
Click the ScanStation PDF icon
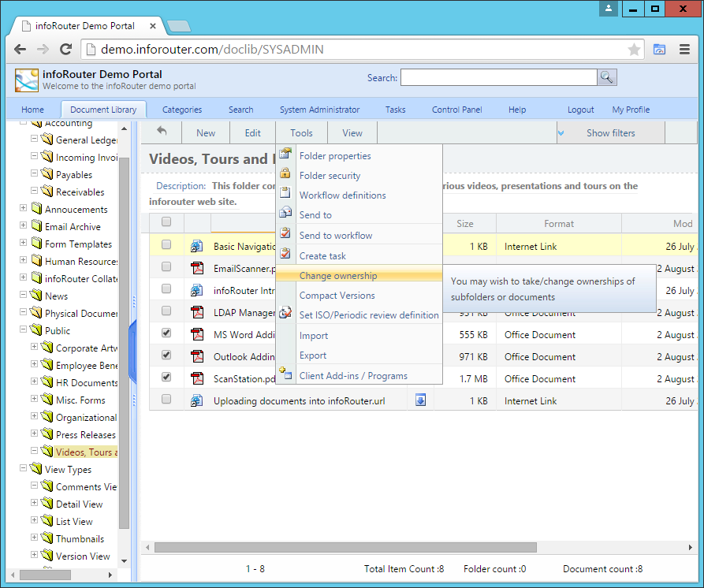tap(196, 378)
